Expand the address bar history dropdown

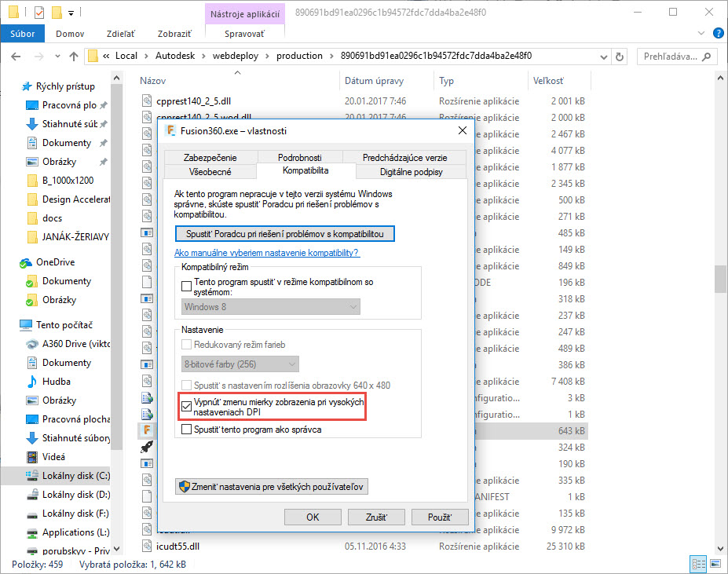point(605,57)
